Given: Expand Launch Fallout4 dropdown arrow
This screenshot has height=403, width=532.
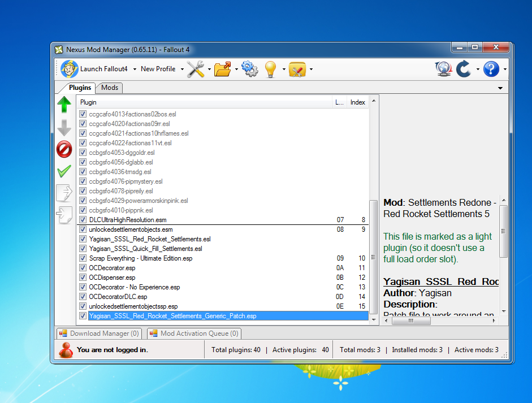Looking at the screenshot, I should coord(135,69).
